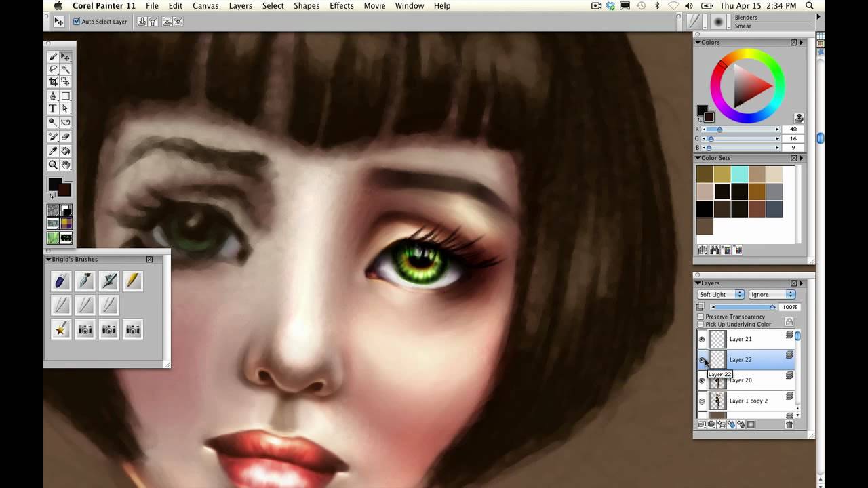Adjust the R color slider
868x488 pixels.
point(741,129)
